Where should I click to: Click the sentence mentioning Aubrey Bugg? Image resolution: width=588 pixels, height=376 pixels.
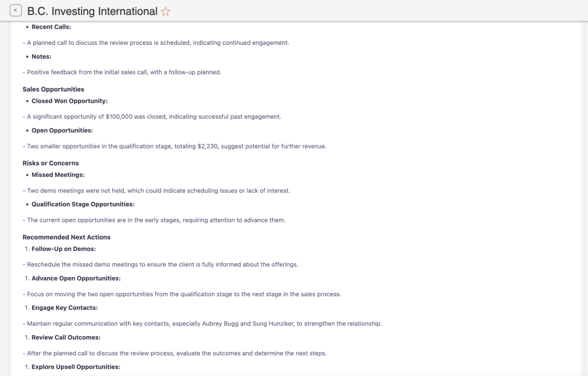click(x=204, y=324)
